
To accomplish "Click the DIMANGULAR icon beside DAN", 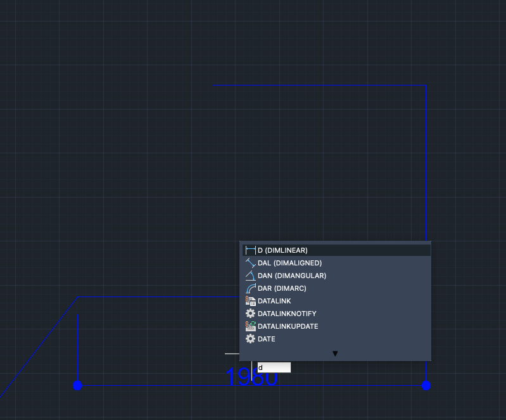I will pyautogui.click(x=250, y=276).
